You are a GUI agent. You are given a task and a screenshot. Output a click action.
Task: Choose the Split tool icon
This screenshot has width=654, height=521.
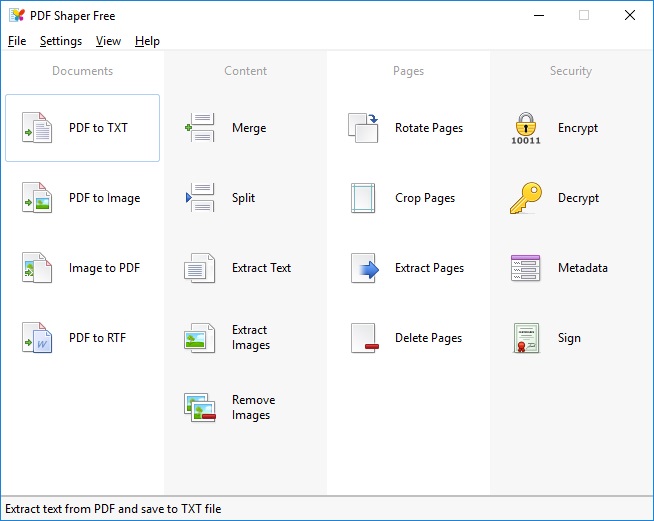point(200,198)
